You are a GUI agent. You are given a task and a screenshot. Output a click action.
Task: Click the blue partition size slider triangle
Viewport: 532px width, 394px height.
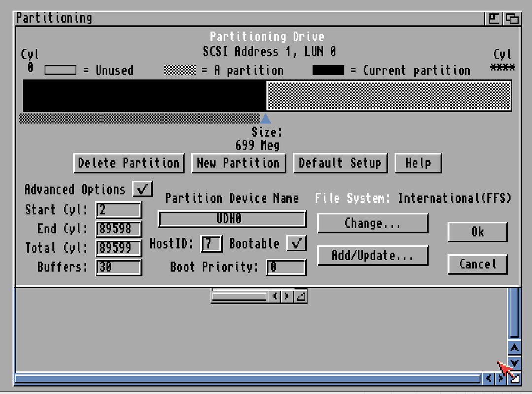pyautogui.click(x=266, y=118)
